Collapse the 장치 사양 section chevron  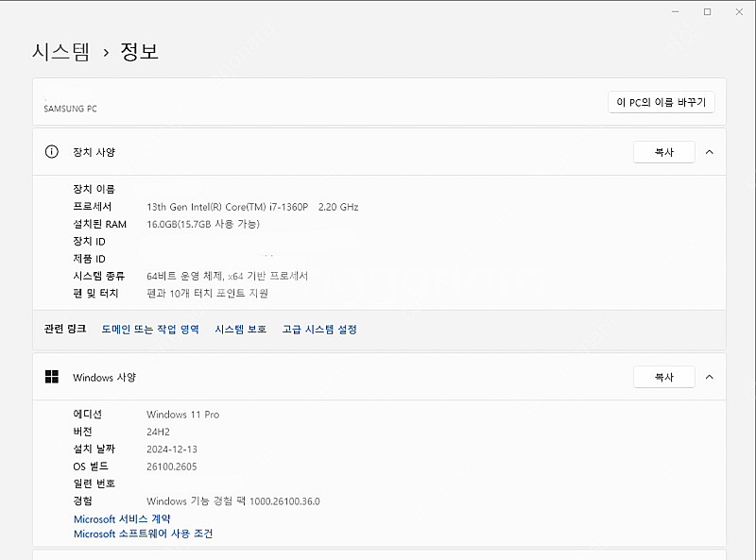710,152
